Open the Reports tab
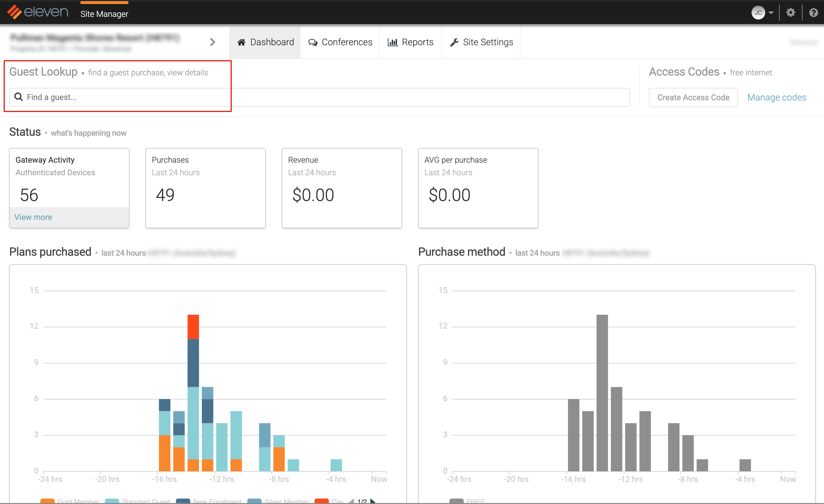This screenshot has width=824, height=504. (410, 42)
